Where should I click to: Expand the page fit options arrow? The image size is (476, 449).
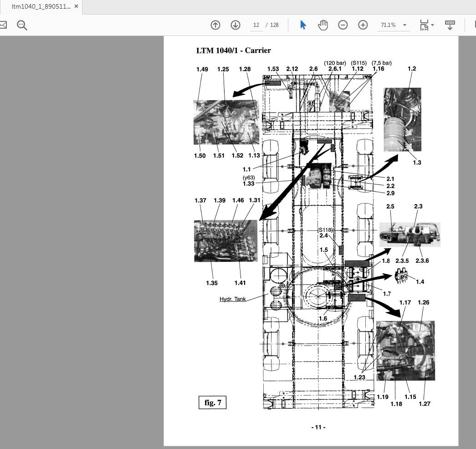[433, 25]
